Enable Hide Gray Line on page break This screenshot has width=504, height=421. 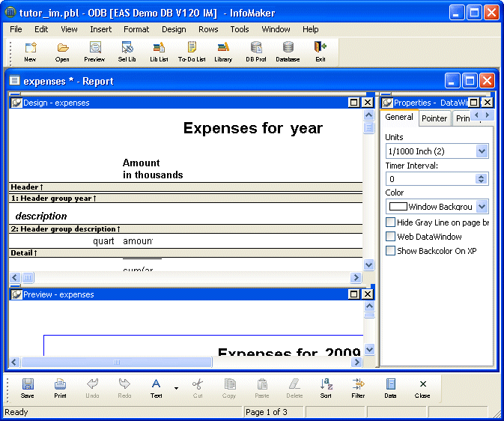(x=390, y=222)
